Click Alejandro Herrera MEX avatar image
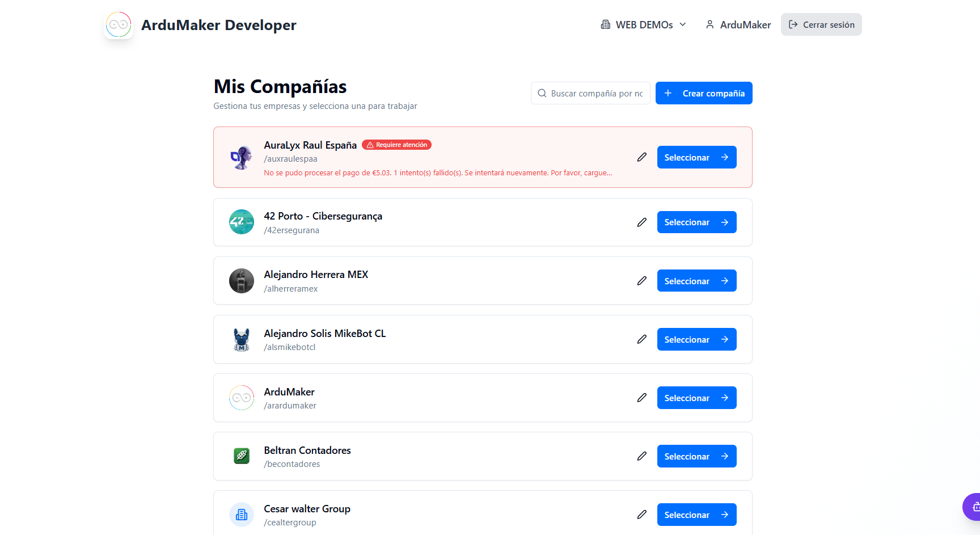The image size is (980, 535). pyautogui.click(x=242, y=281)
